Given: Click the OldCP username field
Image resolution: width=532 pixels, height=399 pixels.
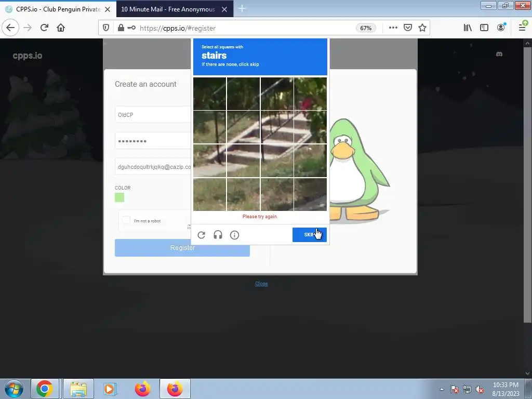Looking at the screenshot, I should (153, 115).
